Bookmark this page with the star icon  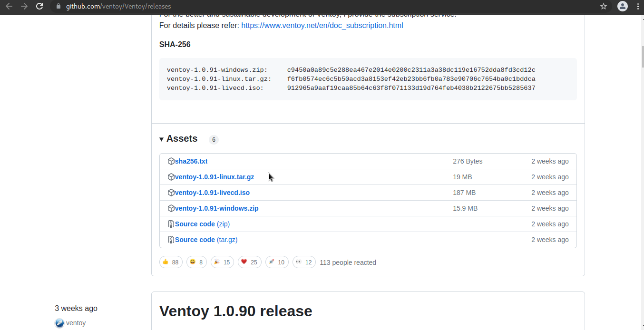[x=604, y=6]
